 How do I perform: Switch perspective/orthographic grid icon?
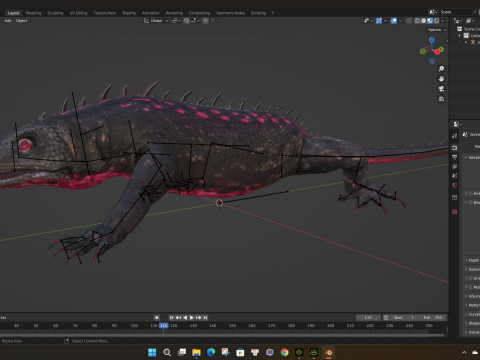click(441, 99)
